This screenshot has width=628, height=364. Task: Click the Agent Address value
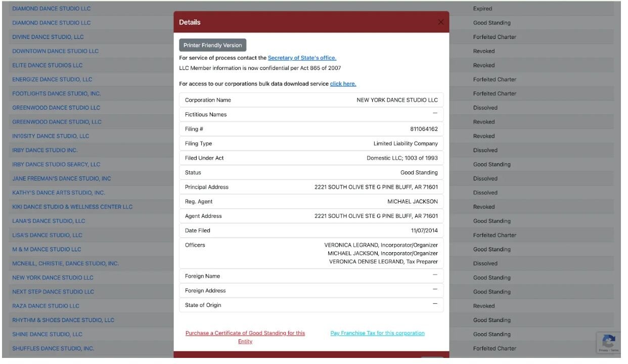pyautogui.click(x=376, y=216)
